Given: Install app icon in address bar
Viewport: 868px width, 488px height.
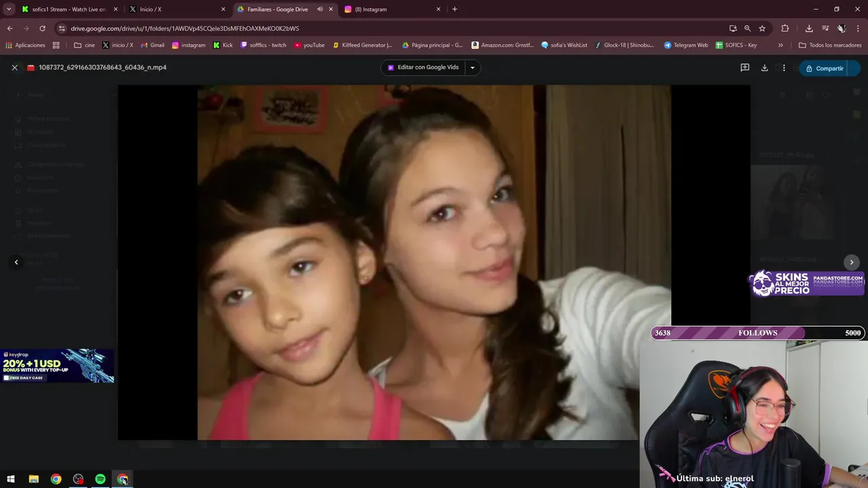Looking at the screenshot, I should tap(733, 28).
